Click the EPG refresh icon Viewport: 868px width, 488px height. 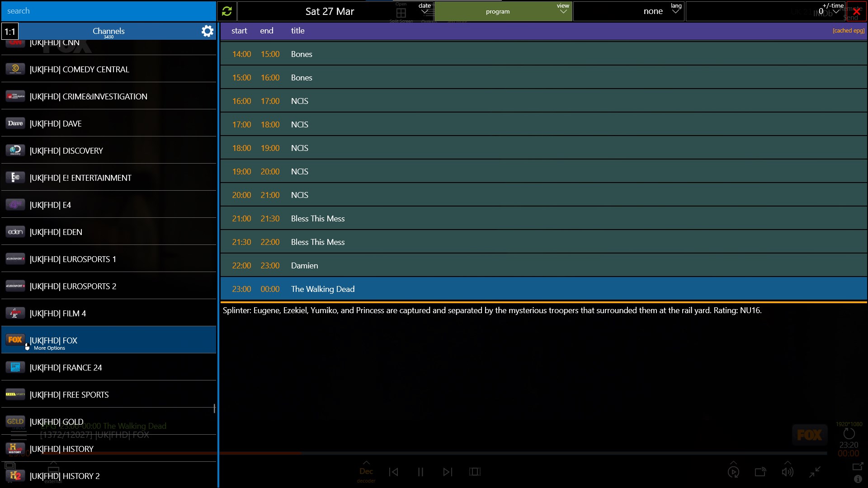pyautogui.click(x=226, y=11)
